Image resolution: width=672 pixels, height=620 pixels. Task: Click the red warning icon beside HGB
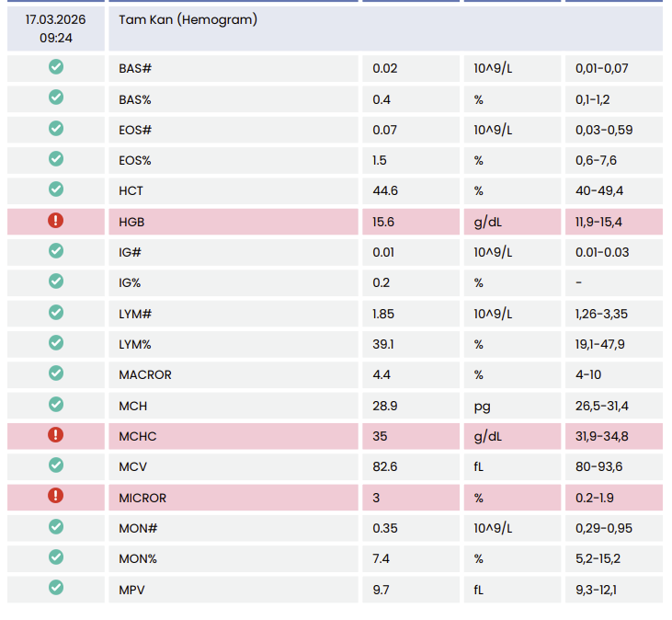point(55,221)
